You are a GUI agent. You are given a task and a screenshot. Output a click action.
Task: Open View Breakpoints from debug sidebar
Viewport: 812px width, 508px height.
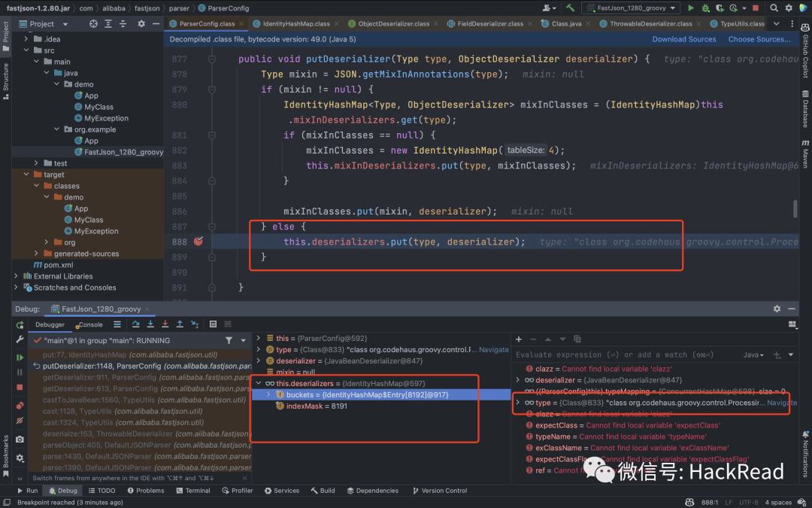point(20,406)
